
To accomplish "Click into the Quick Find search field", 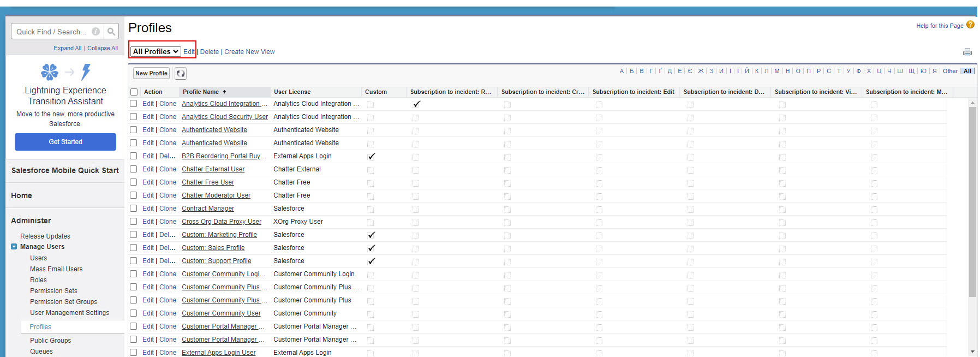I will pyautogui.click(x=52, y=32).
